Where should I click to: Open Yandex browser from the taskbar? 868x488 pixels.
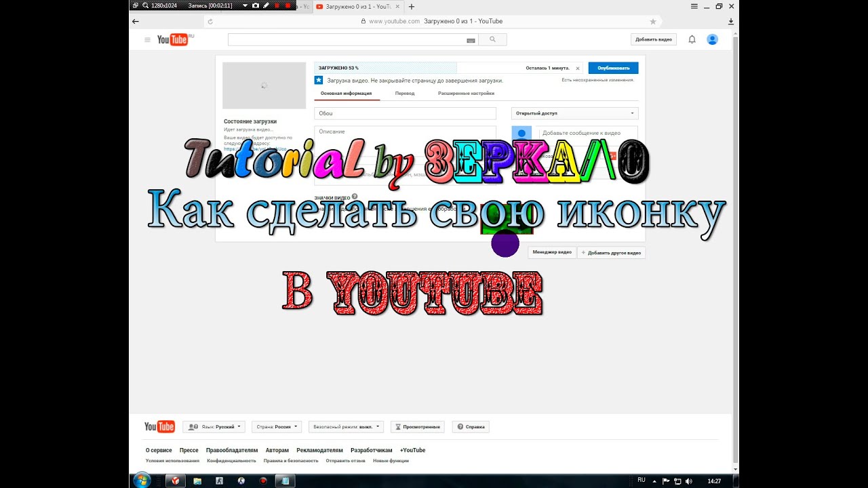[x=175, y=481]
